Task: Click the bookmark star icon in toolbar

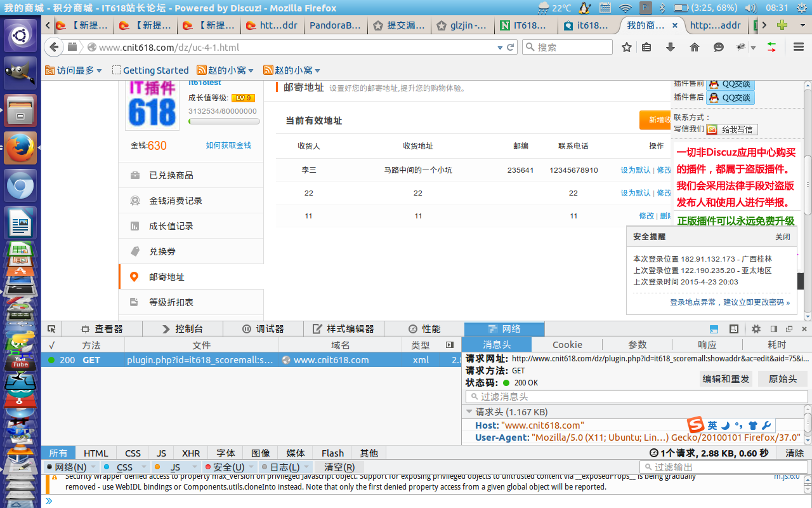Action: click(x=627, y=47)
